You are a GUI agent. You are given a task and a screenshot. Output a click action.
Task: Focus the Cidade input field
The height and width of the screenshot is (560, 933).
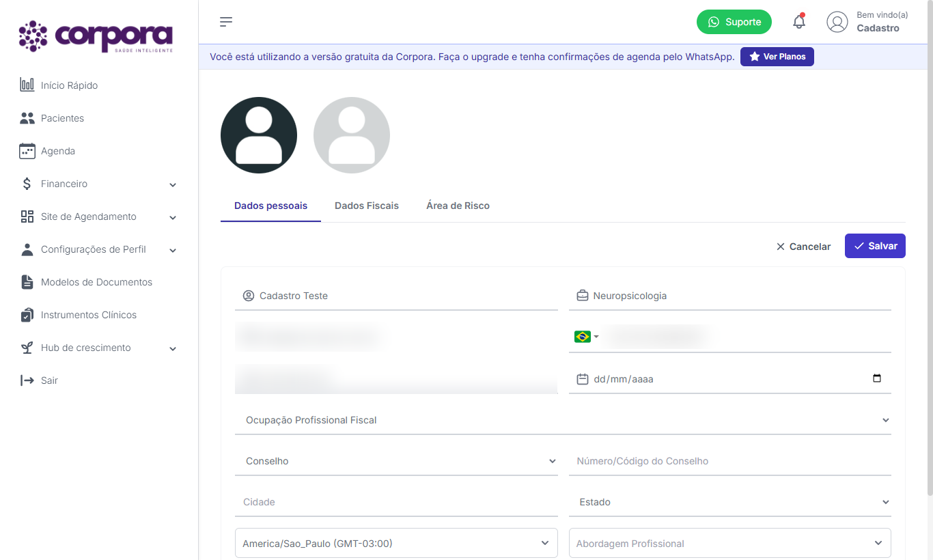(x=396, y=502)
